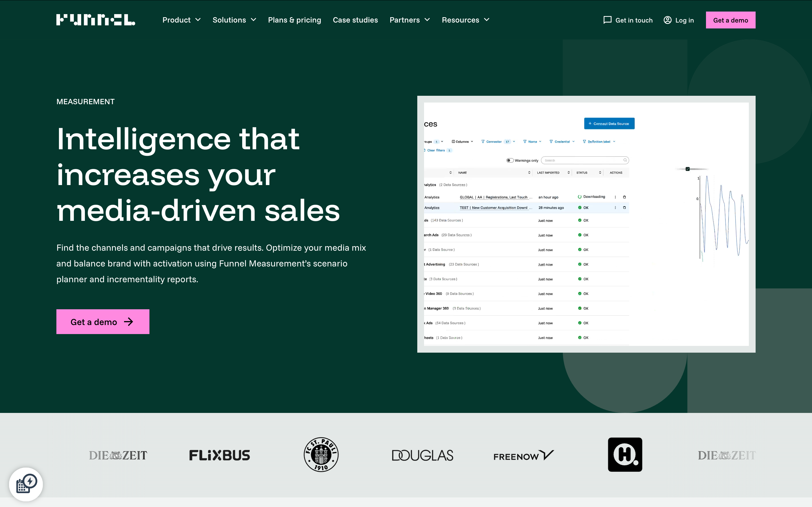Click the Log in user icon
Image resolution: width=812 pixels, height=507 pixels.
[667, 20]
